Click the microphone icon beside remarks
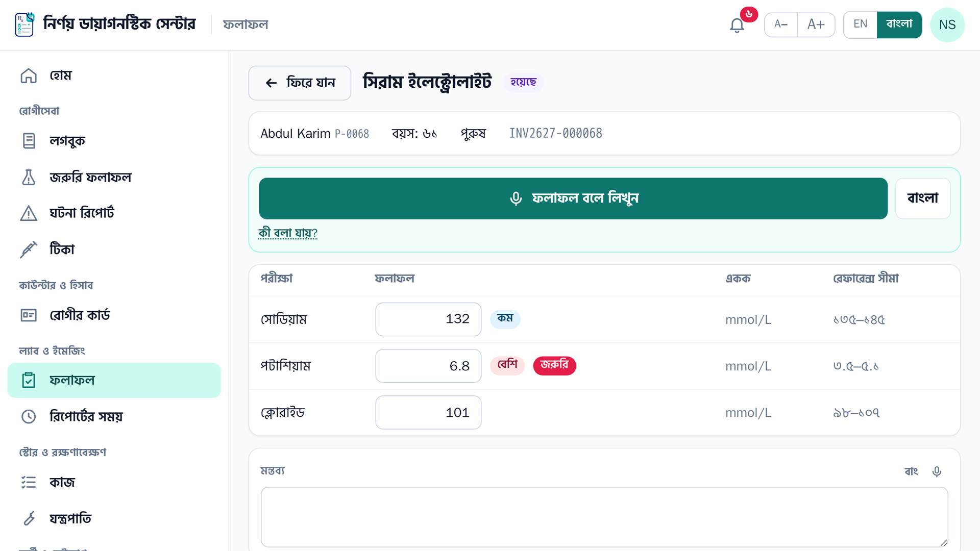 click(937, 471)
